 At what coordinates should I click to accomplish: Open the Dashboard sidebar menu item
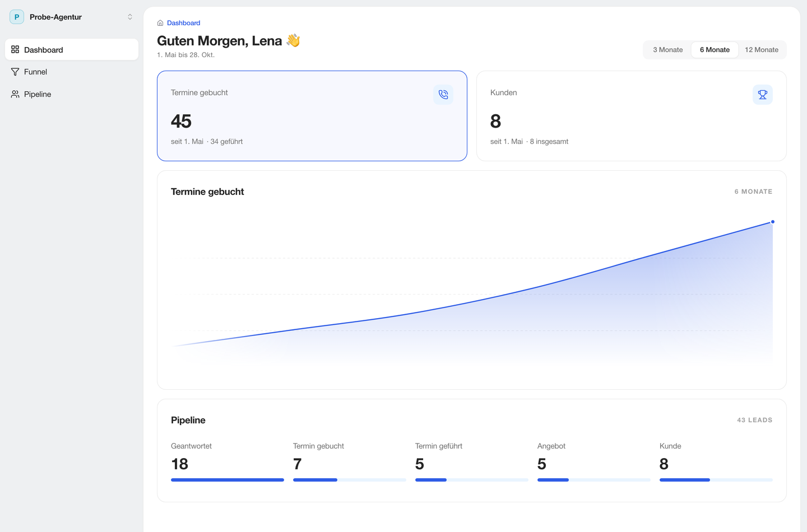[x=72, y=49]
